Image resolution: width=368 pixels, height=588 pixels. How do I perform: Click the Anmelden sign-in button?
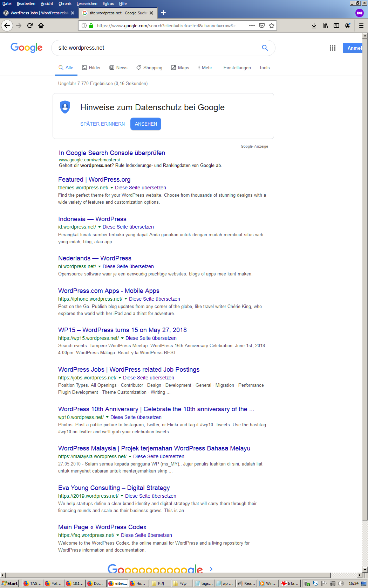353,48
